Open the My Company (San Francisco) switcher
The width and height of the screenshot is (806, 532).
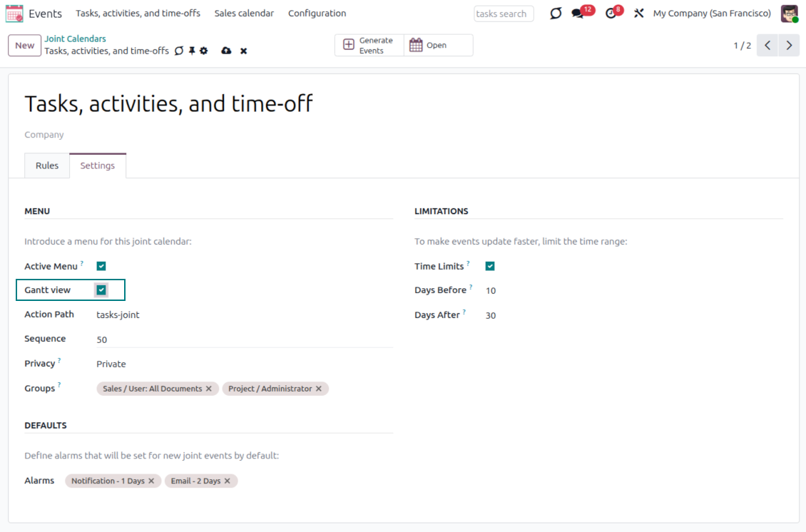point(711,14)
